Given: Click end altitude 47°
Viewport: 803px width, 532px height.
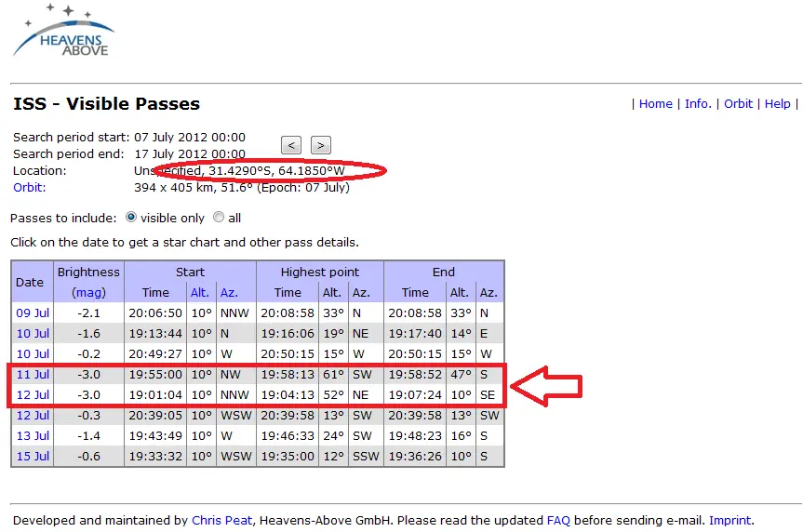Looking at the screenshot, I should (461, 374).
